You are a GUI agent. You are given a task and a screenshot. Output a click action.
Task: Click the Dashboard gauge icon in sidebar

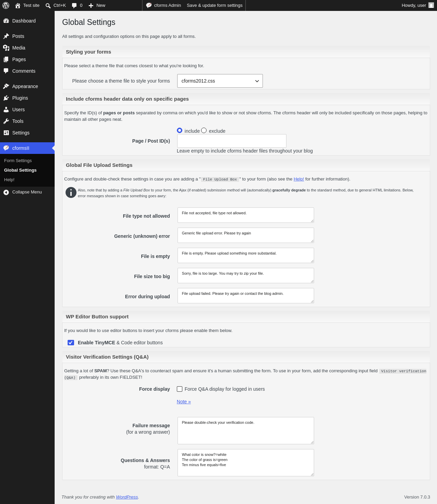tap(6, 21)
